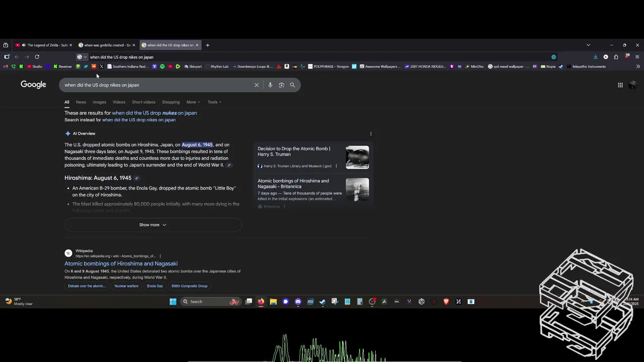Open the weather widget showing 58°F
This screenshot has width=644, height=362.
coord(19,302)
